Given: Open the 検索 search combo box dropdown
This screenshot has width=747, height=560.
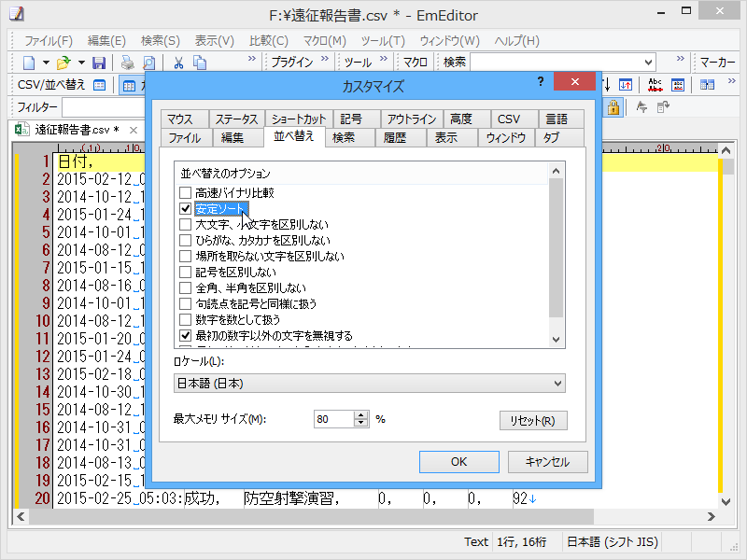Looking at the screenshot, I should tap(648, 63).
